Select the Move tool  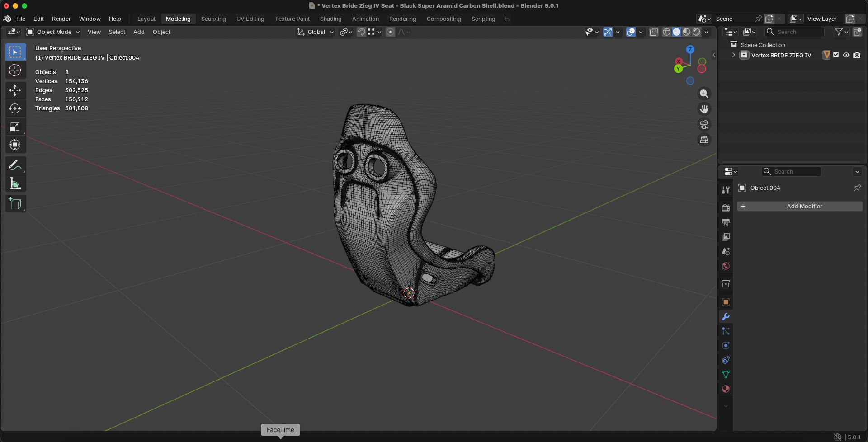15,90
